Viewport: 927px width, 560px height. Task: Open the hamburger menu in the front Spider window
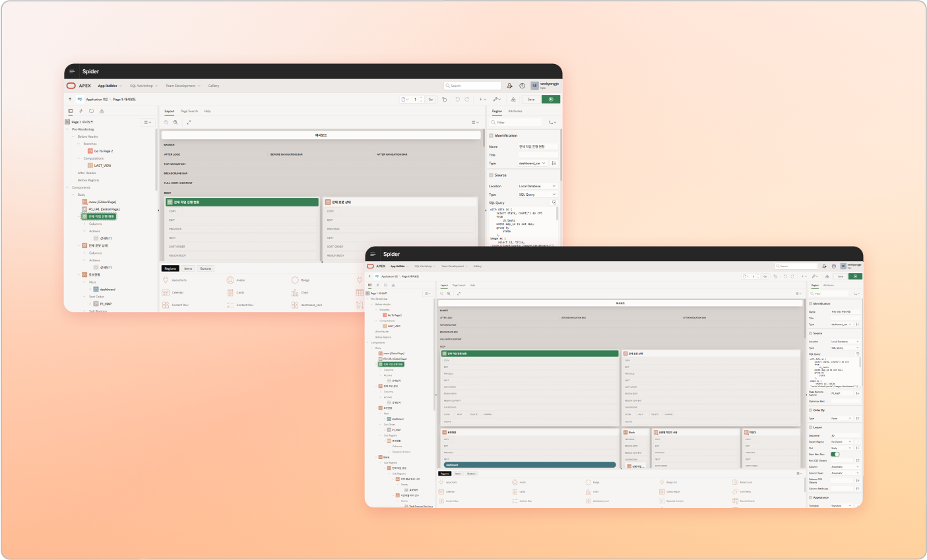(373, 254)
